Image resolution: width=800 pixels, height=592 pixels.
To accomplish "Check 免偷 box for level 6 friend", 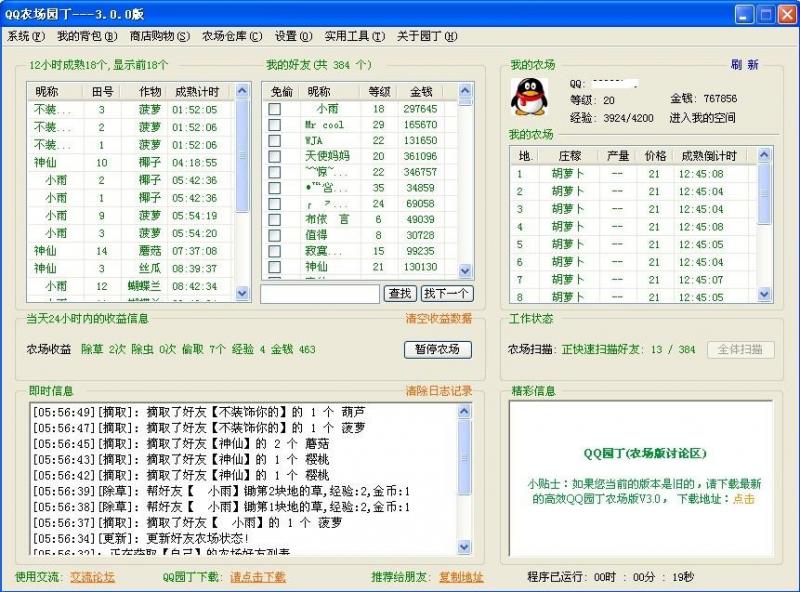I will (x=274, y=219).
